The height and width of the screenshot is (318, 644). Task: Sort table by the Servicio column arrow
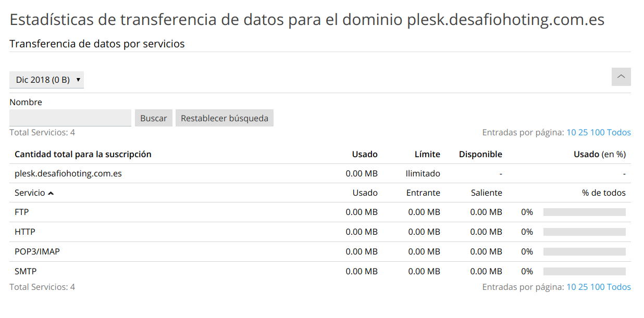coord(50,192)
